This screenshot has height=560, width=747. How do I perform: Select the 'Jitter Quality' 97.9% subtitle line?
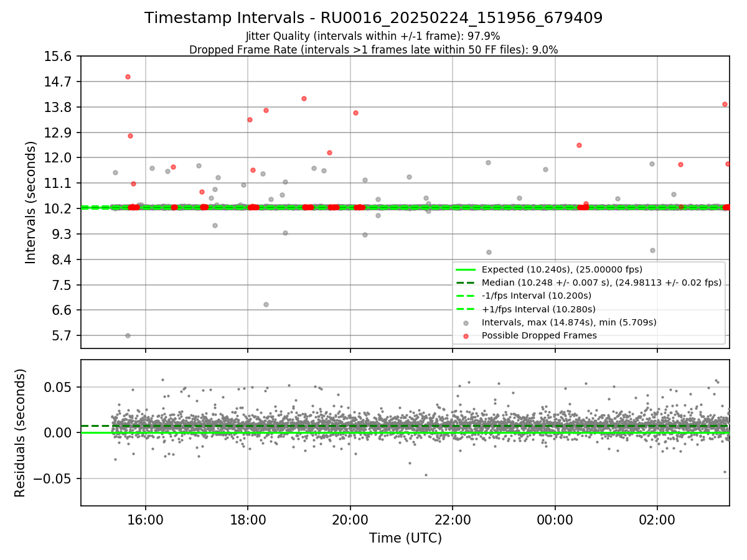click(x=373, y=36)
